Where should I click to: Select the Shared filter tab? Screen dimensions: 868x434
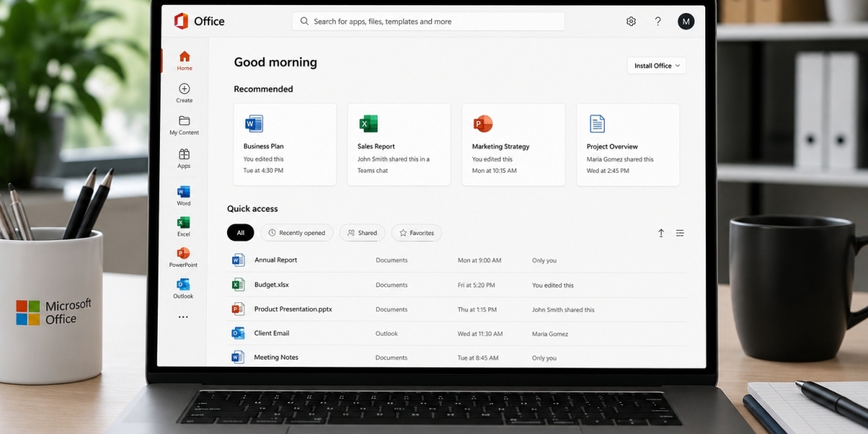(x=362, y=233)
